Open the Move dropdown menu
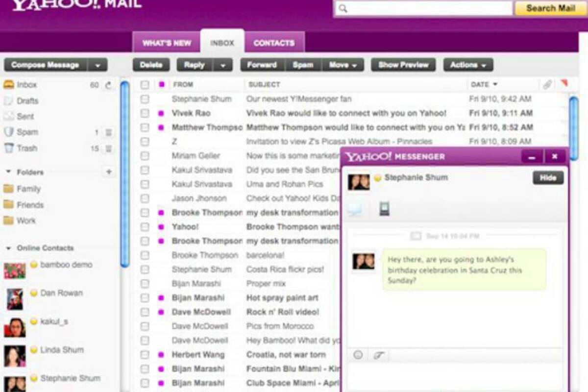Image resolution: width=588 pixels, height=392 pixels. (343, 65)
